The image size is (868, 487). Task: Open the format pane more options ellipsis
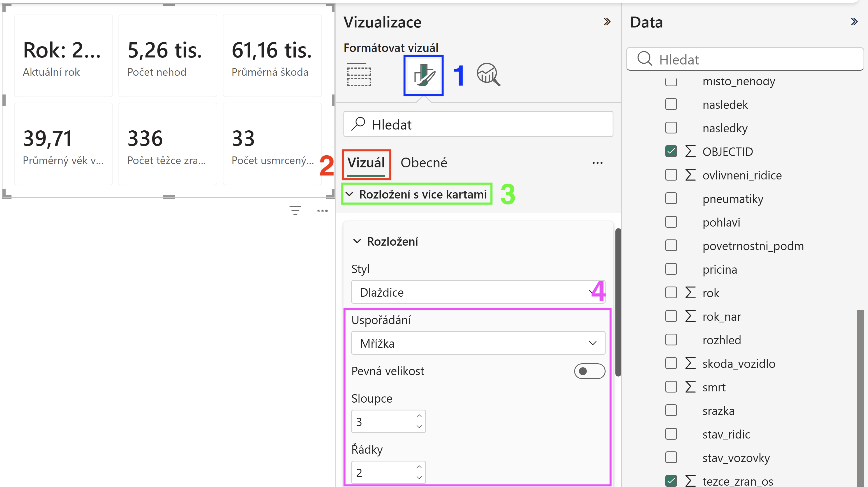click(x=597, y=163)
